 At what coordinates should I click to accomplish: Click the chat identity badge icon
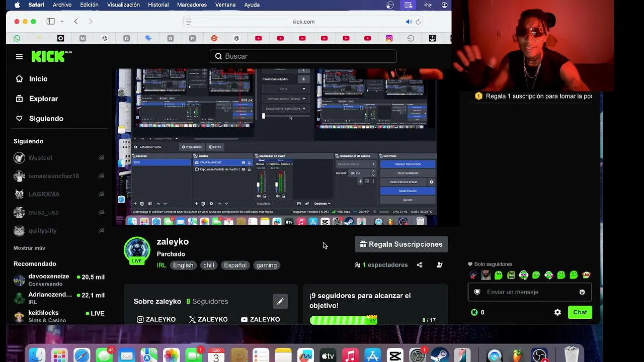pos(477,292)
